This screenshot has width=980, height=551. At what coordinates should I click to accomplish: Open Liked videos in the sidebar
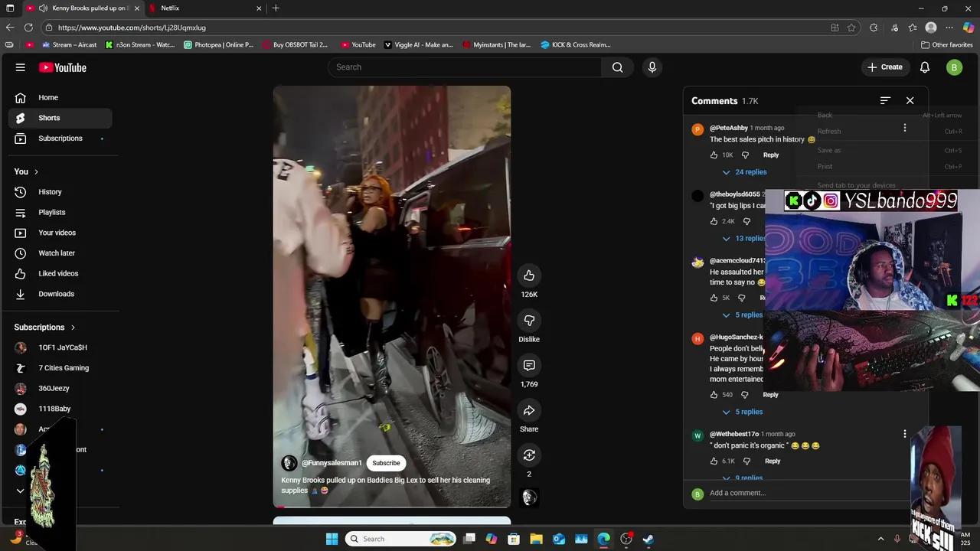pos(60,273)
